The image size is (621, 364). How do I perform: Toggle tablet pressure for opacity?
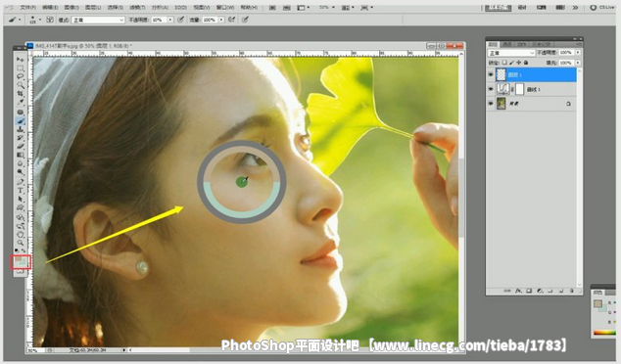click(180, 20)
